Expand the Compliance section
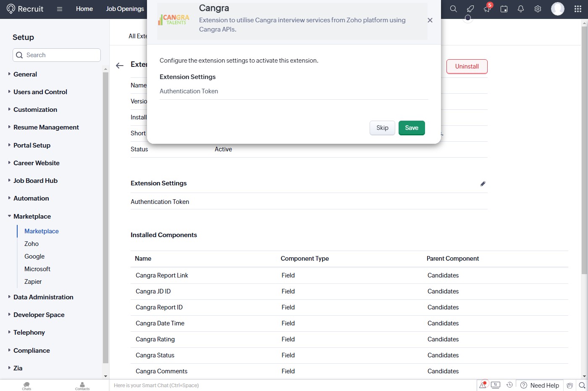The height and width of the screenshot is (391, 588). pos(31,350)
